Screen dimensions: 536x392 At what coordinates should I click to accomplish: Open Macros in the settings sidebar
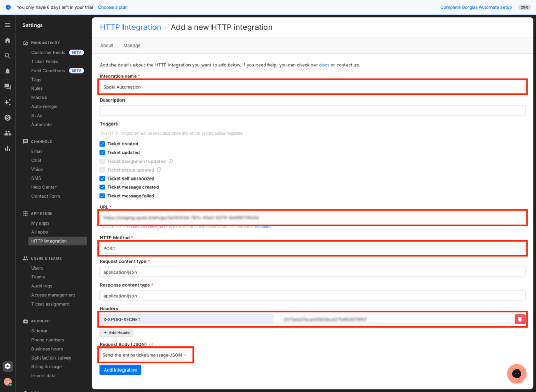point(39,97)
